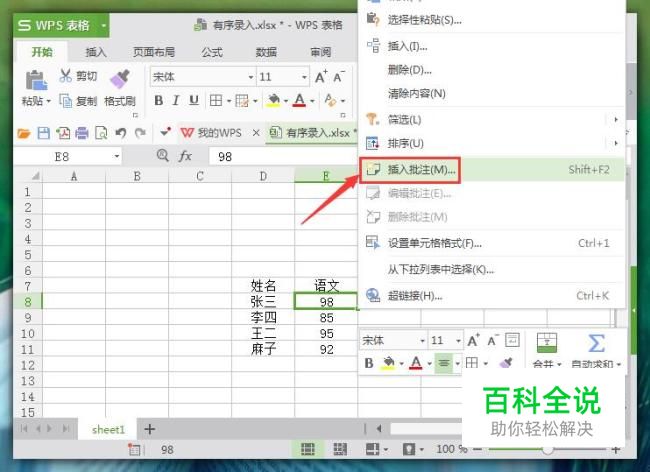Switch to the 我的WPS document tab
The width and height of the screenshot is (650, 472).
click(211, 133)
